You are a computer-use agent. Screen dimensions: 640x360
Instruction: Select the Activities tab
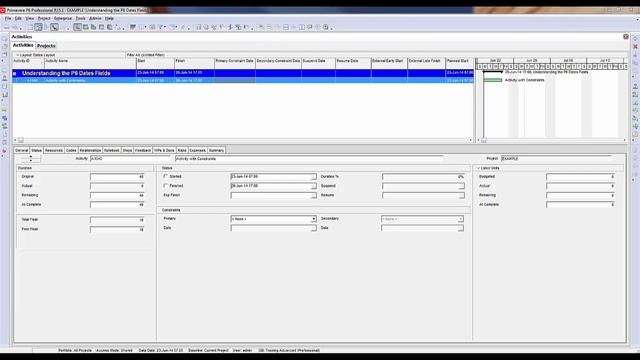tap(23, 45)
